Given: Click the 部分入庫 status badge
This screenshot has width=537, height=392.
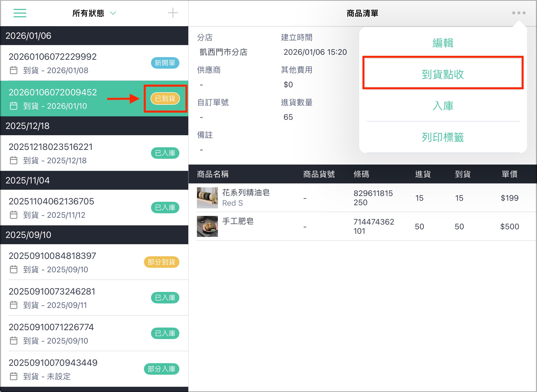Looking at the screenshot, I should [x=162, y=369].
